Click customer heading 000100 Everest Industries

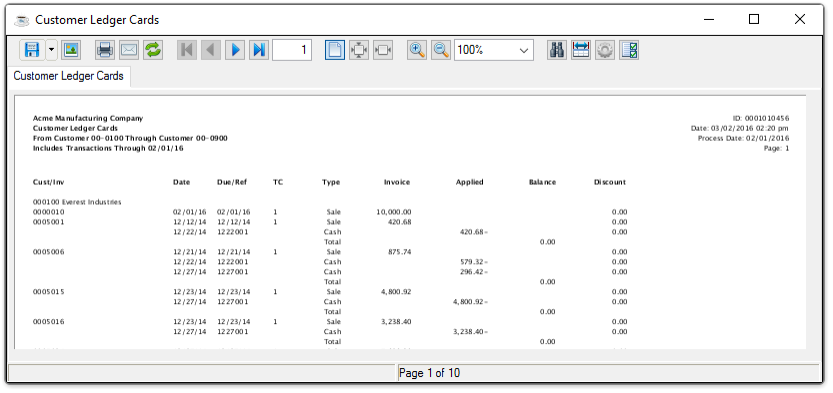click(x=77, y=202)
